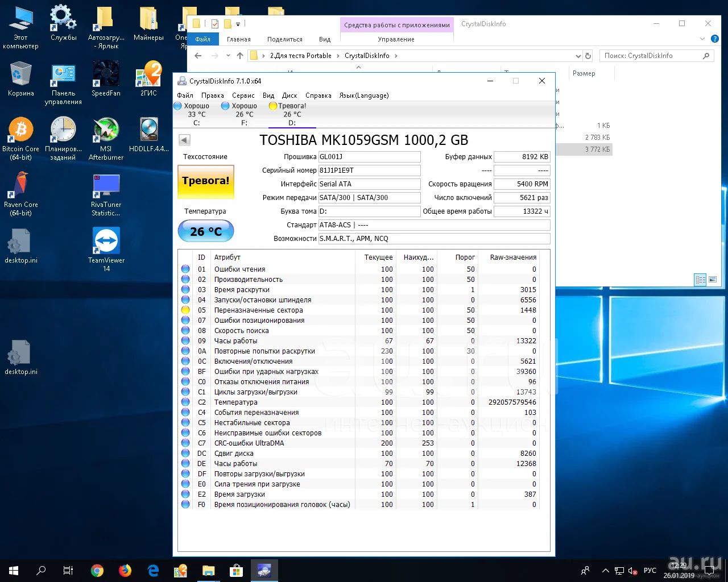Click the РУС language indicator
This screenshot has width=728, height=582.
coord(650,571)
